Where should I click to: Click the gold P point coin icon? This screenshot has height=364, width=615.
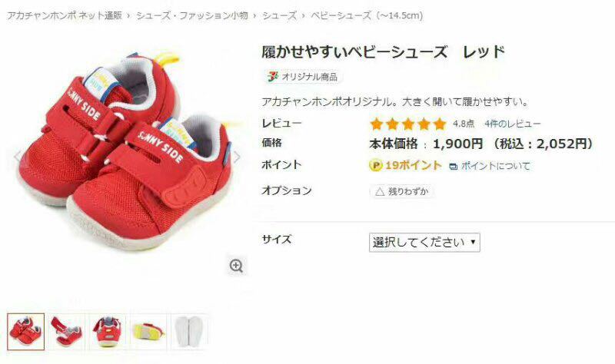click(x=375, y=166)
